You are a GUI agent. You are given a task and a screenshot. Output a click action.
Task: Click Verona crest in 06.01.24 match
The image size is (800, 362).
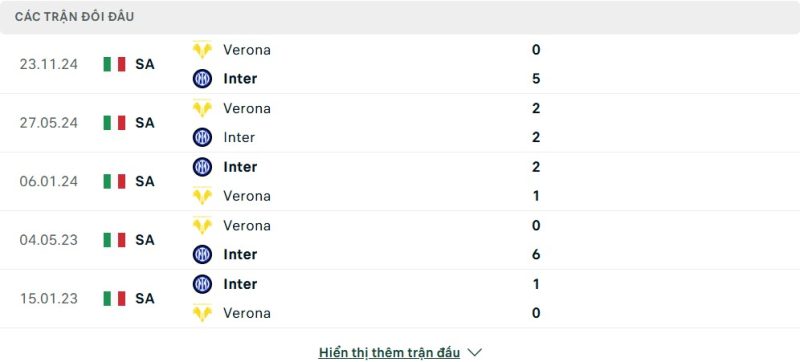pyautogui.click(x=202, y=196)
